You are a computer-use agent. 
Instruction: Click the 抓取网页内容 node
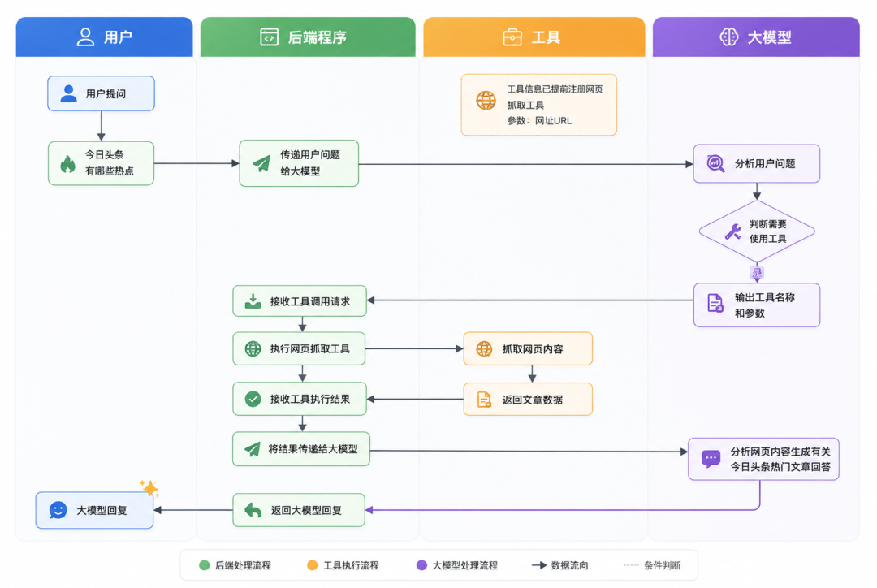coord(528,348)
